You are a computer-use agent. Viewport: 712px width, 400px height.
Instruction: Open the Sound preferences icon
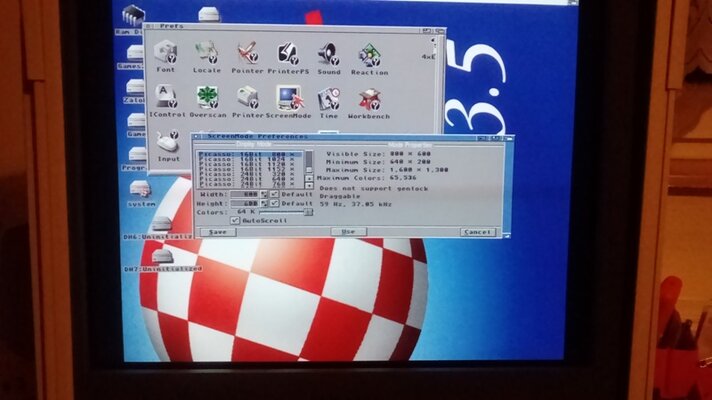click(329, 52)
